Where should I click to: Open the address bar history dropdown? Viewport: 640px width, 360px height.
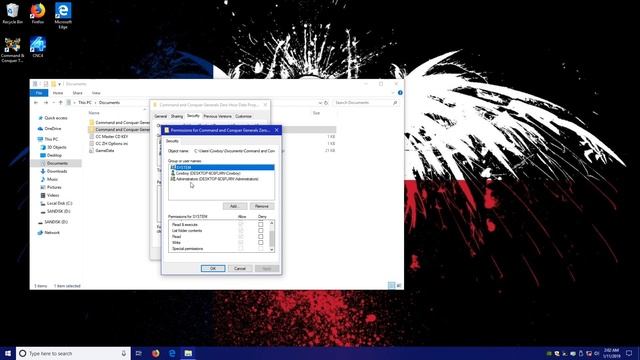pos(320,102)
